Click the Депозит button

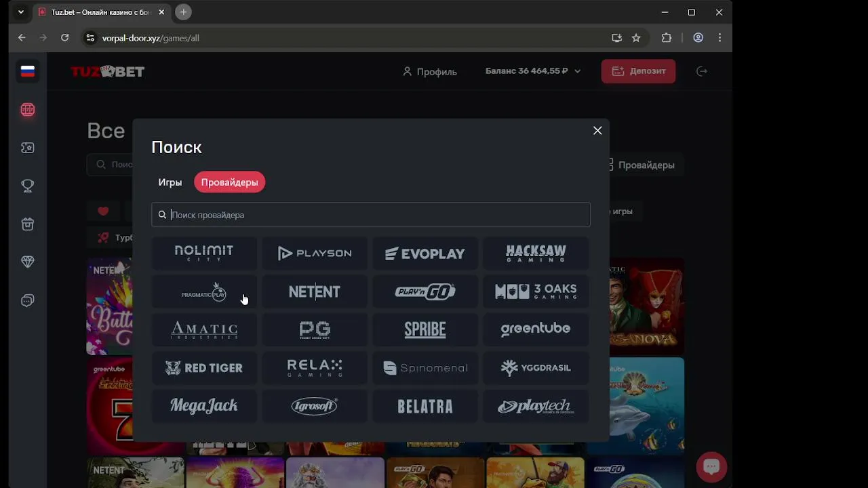tap(638, 71)
